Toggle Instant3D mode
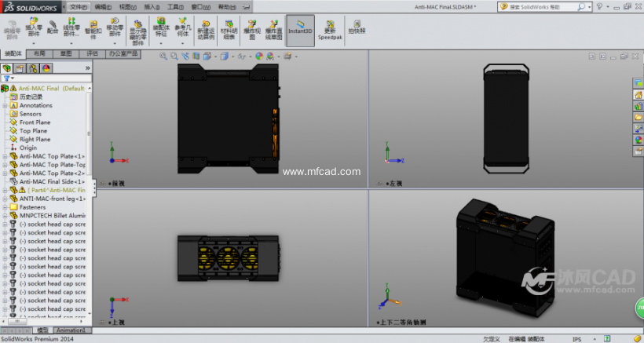The image size is (644, 343). tap(300, 31)
